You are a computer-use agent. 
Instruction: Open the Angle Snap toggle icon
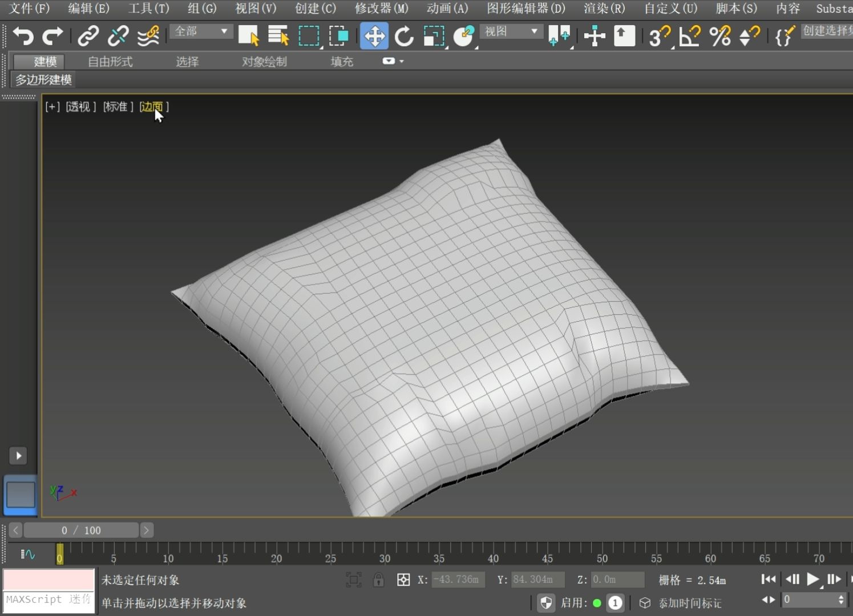(688, 35)
